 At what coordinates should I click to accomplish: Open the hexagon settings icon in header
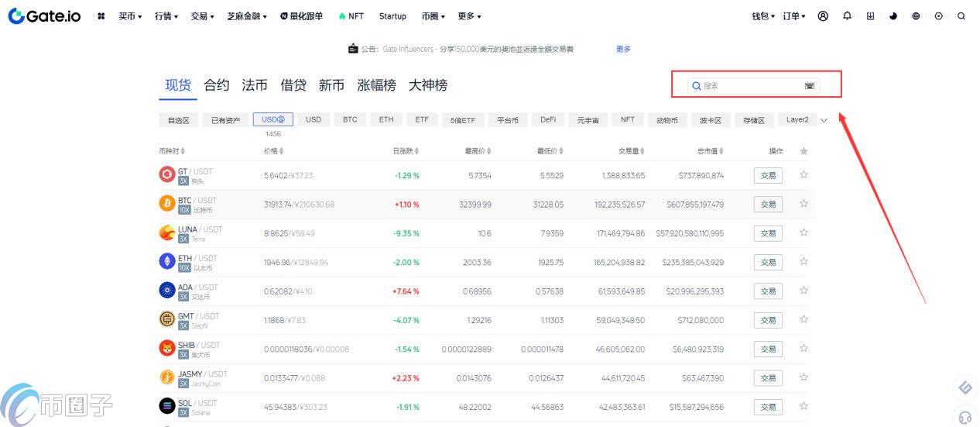[939, 15]
